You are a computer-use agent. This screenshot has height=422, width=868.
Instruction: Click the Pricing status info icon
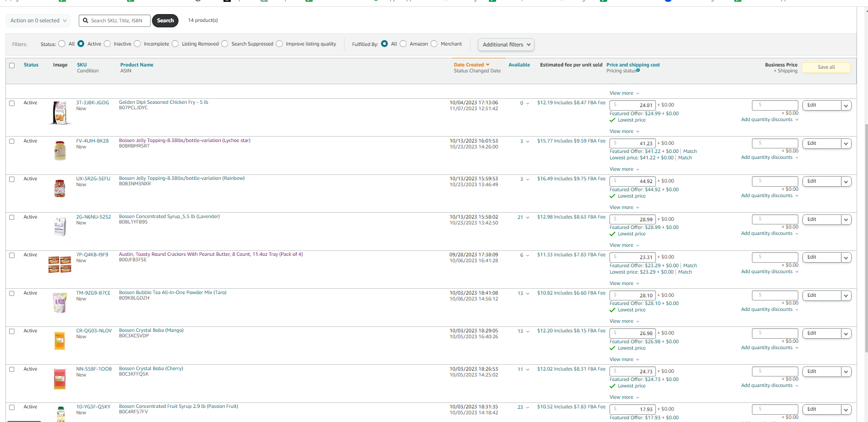(x=638, y=70)
